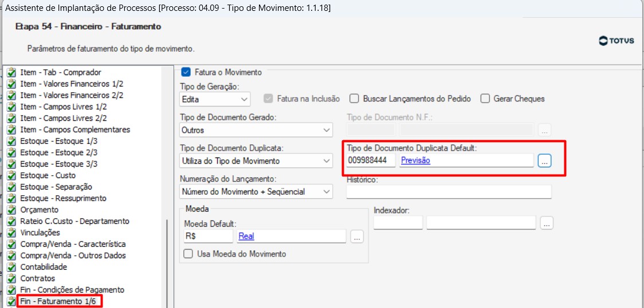This screenshot has height=308, width=644.
Task: Click the Real currency link
Action: click(246, 236)
